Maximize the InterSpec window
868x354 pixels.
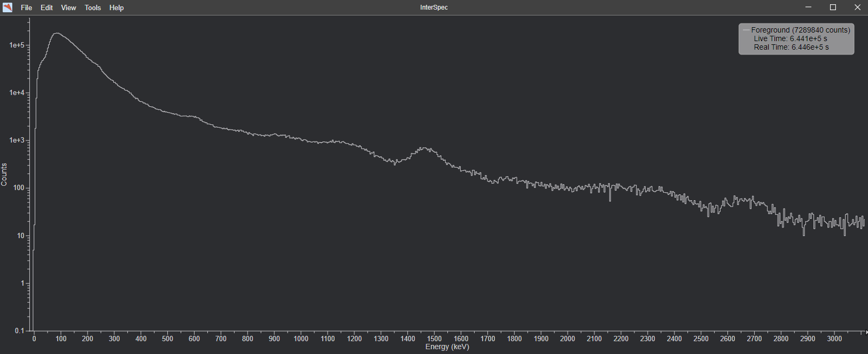click(x=833, y=7)
